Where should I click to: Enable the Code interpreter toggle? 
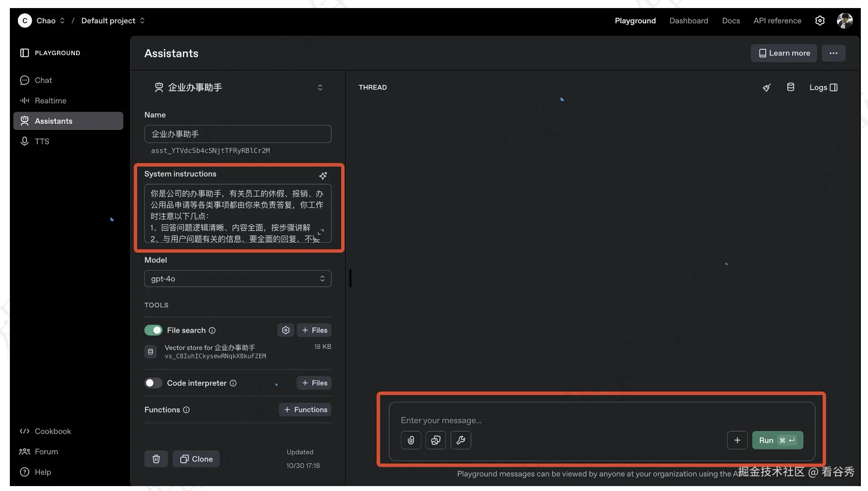[x=153, y=383]
